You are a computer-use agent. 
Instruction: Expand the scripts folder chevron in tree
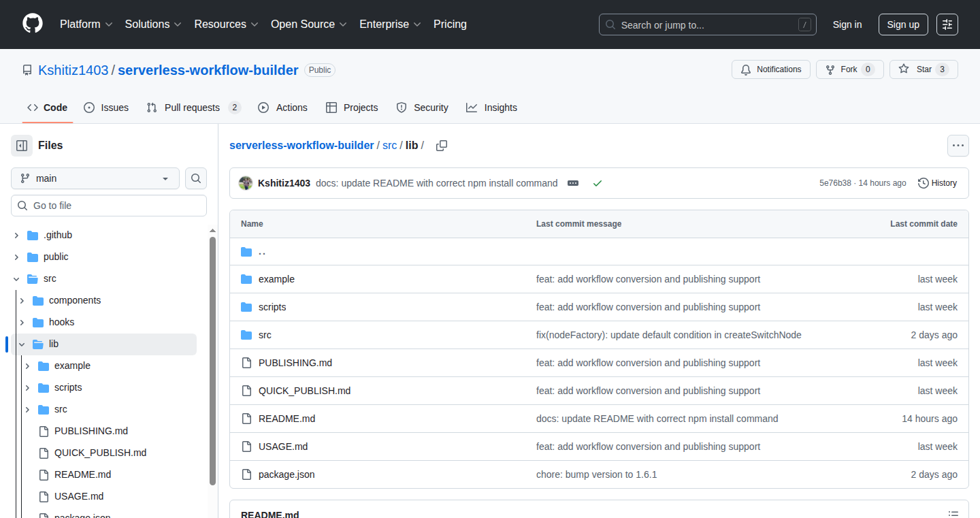27,387
